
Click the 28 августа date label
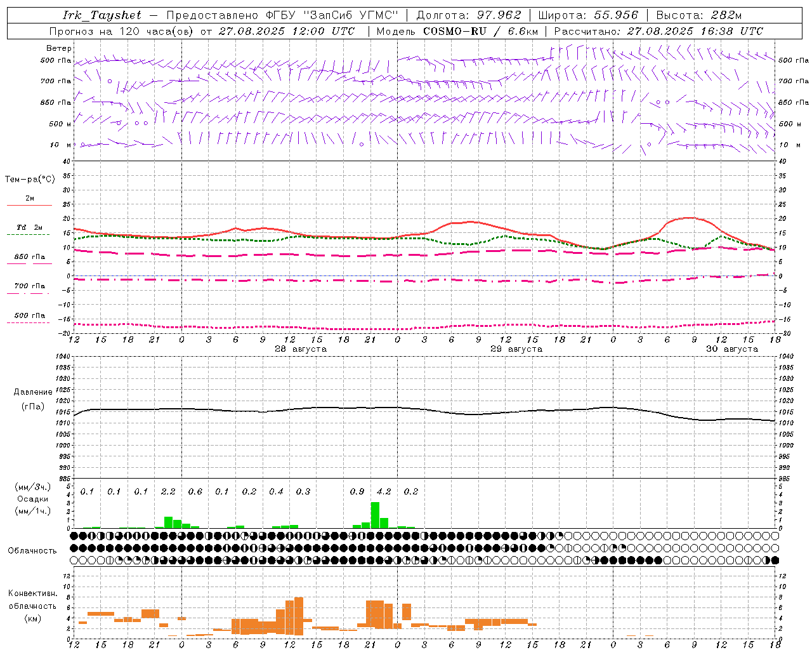coord(301,349)
